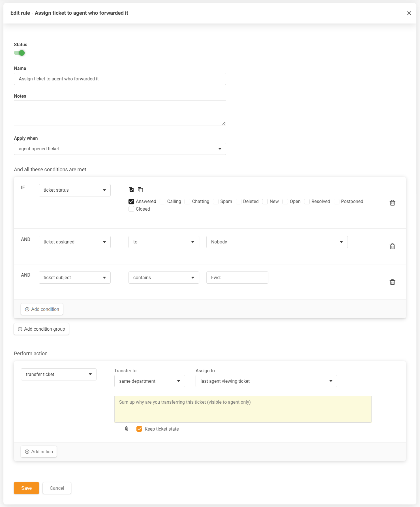Delete the ticket assigned condition
The image size is (420, 507).
pos(392,246)
